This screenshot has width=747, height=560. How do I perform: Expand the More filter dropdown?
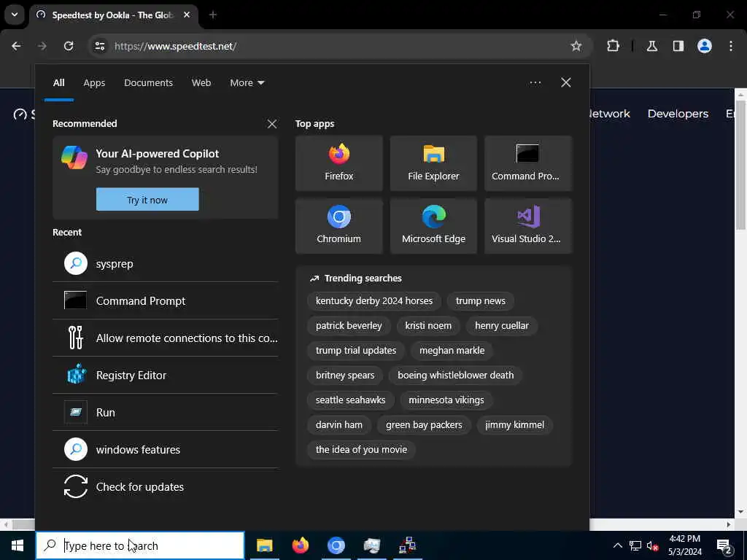(x=247, y=83)
